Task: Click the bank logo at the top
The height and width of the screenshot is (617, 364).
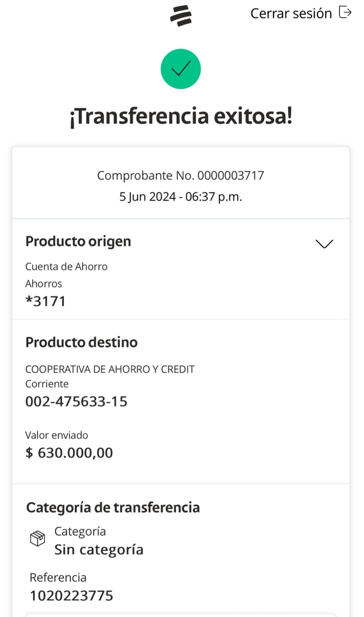Action: [x=181, y=15]
